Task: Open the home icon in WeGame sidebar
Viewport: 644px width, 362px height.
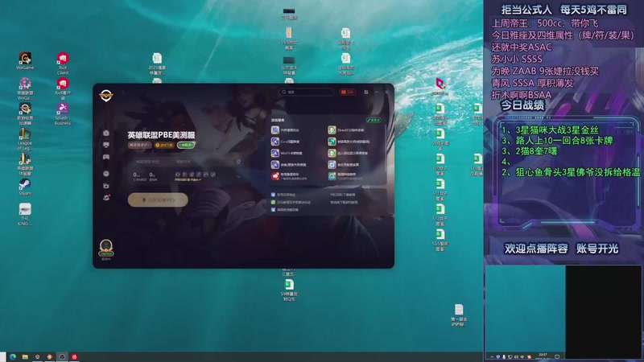Action: (x=106, y=133)
